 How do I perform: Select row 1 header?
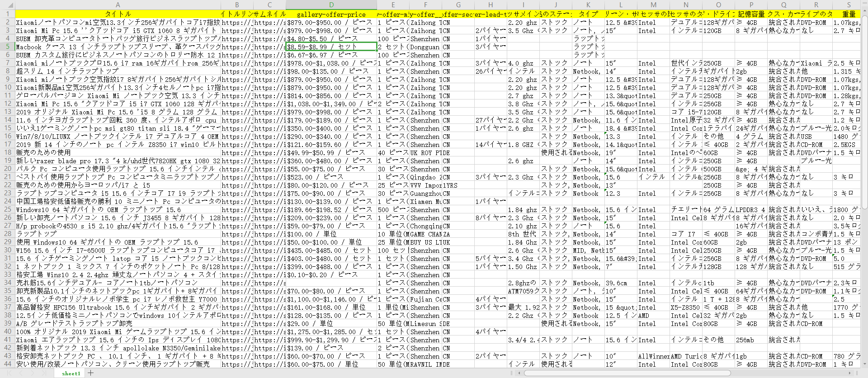[7, 14]
